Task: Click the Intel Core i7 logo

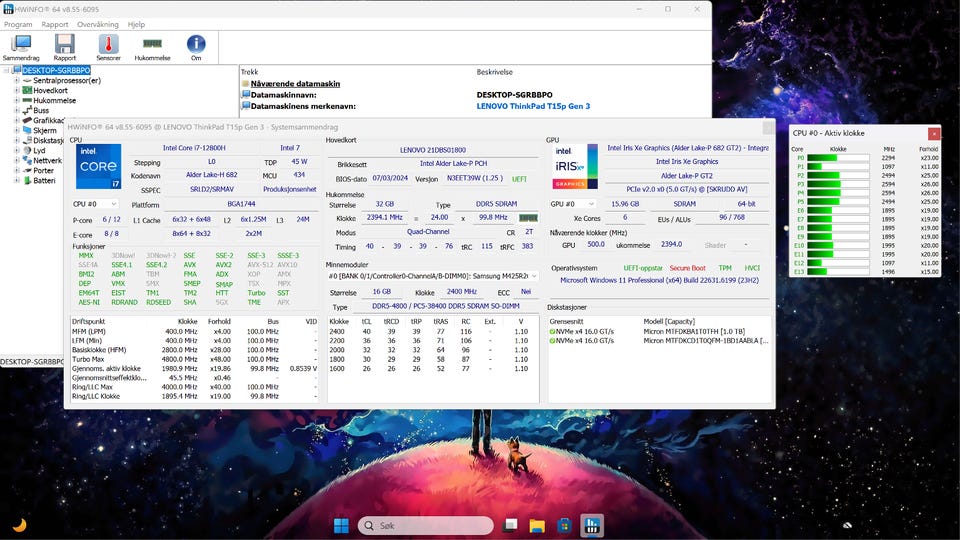Action: click(x=99, y=167)
